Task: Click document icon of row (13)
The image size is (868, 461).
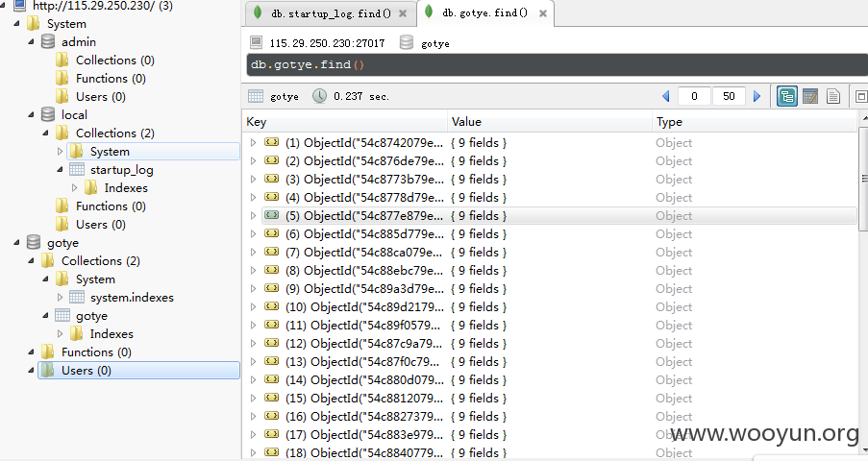Action: coord(271,361)
